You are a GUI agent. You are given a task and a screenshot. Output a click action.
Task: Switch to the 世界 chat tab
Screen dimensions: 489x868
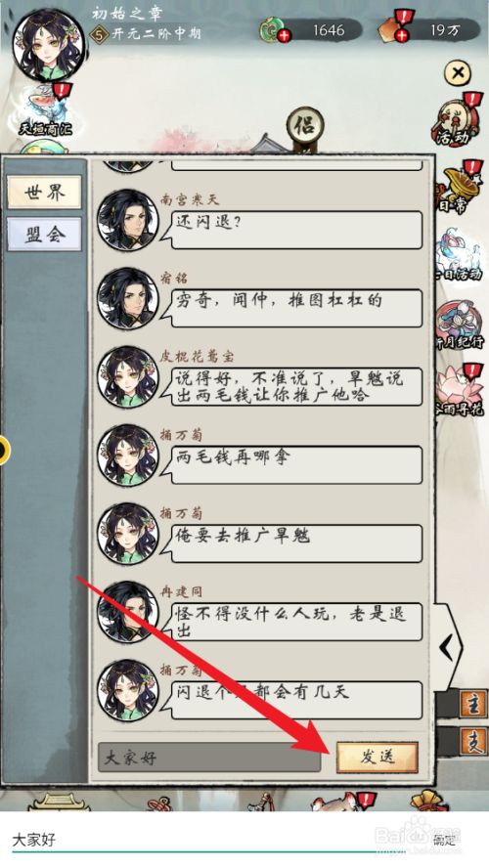(44, 193)
